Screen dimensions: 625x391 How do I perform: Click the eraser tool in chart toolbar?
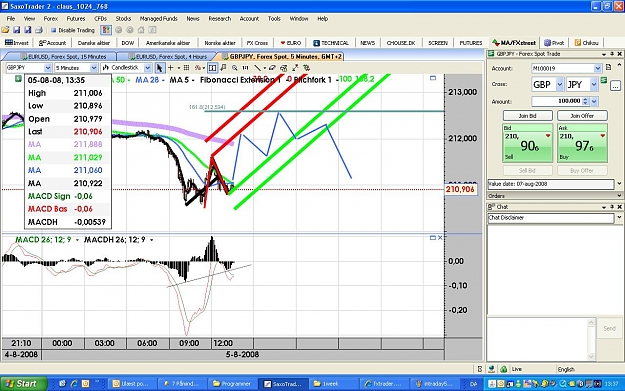coord(272,68)
